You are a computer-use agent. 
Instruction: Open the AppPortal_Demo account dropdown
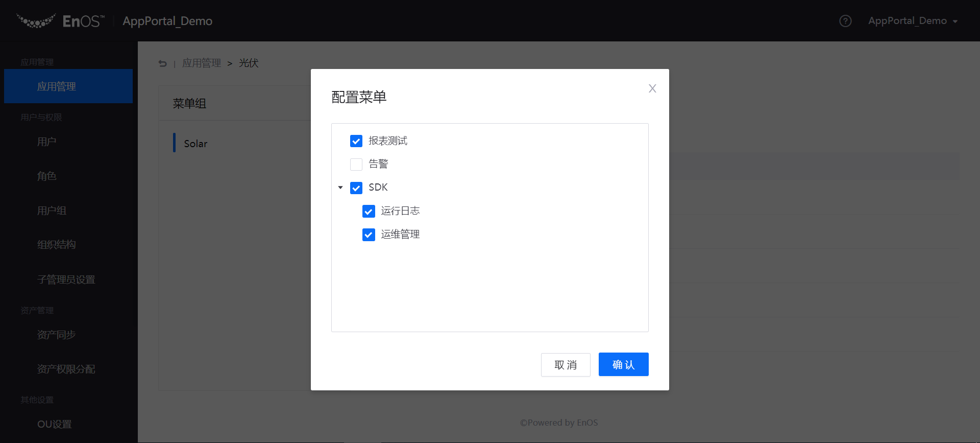pyautogui.click(x=912, y=21)
